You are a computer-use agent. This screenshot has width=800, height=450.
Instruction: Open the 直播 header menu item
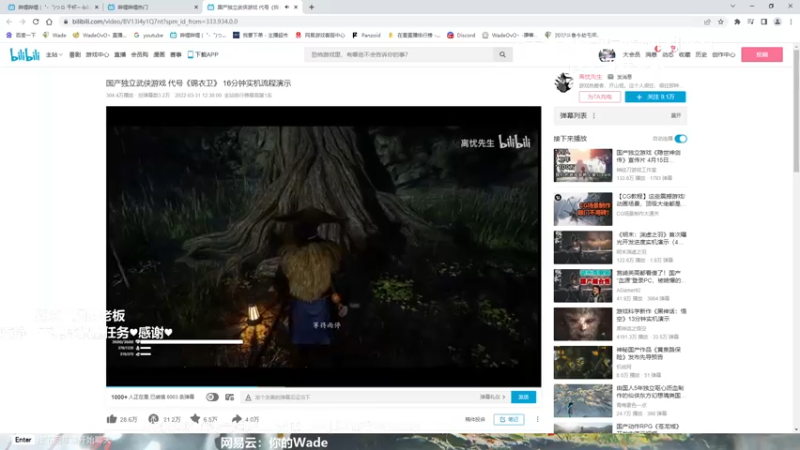(x=120, y=55)
